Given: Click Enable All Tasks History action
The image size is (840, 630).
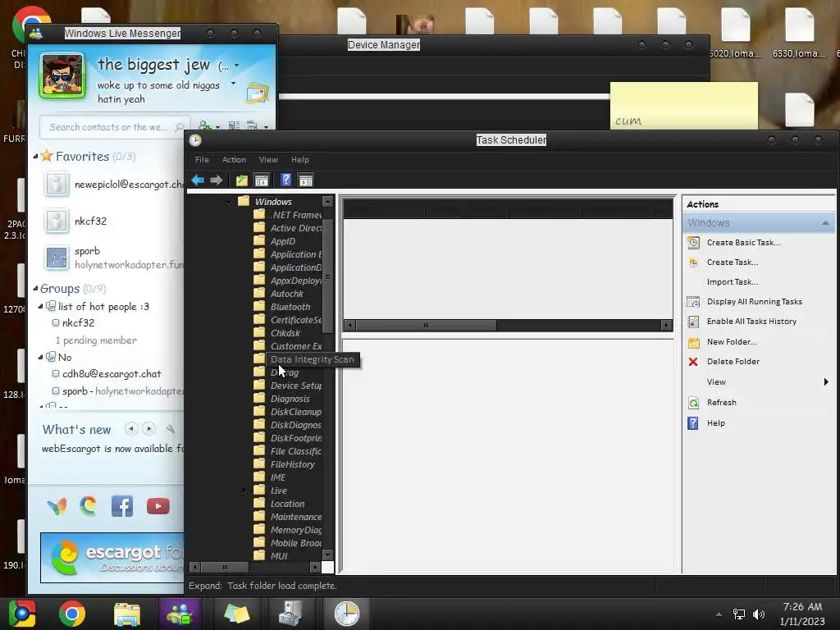Looking at the screenshot, I should [751, 322].
